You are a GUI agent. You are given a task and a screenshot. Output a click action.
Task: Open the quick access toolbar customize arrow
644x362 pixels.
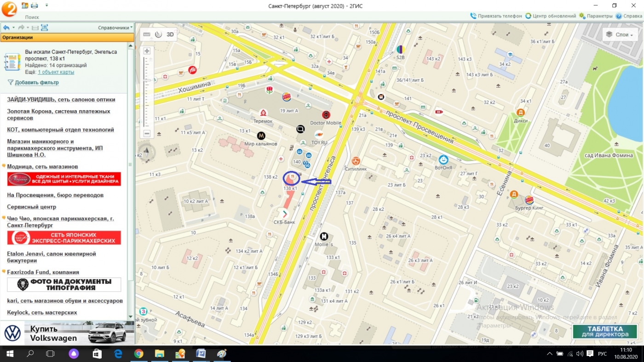click(47, 6)
